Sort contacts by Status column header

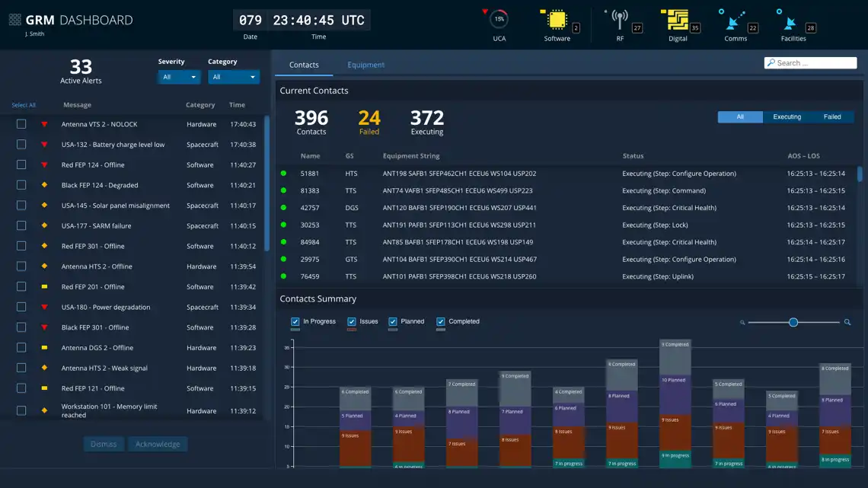click(x=633, y=156)
